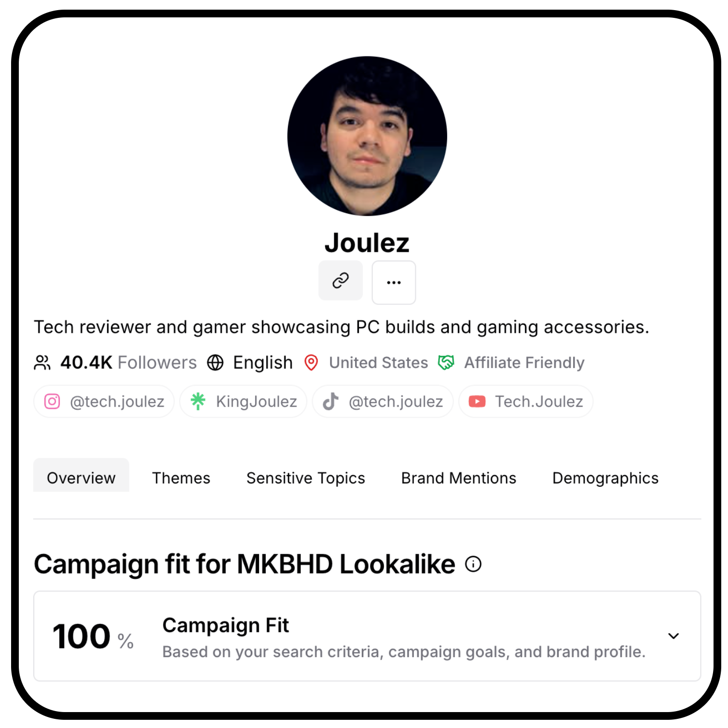Click the Affiliate Friendly label
The width and height of the screenshot is (728, 728).
(524, 363)
